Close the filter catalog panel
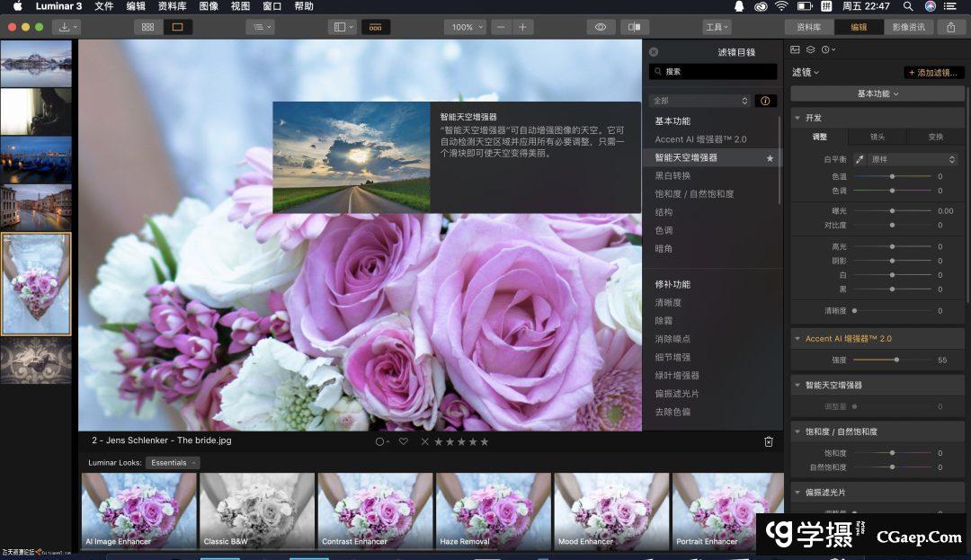Viewport: 971px width, 560px height. tap(654, 52)
